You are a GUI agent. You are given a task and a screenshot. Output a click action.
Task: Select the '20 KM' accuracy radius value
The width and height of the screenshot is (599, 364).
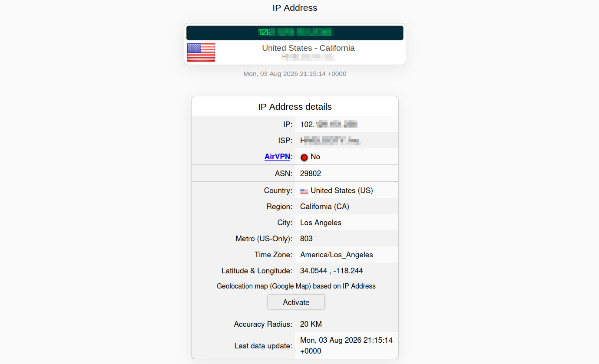(x=311, y=324)
